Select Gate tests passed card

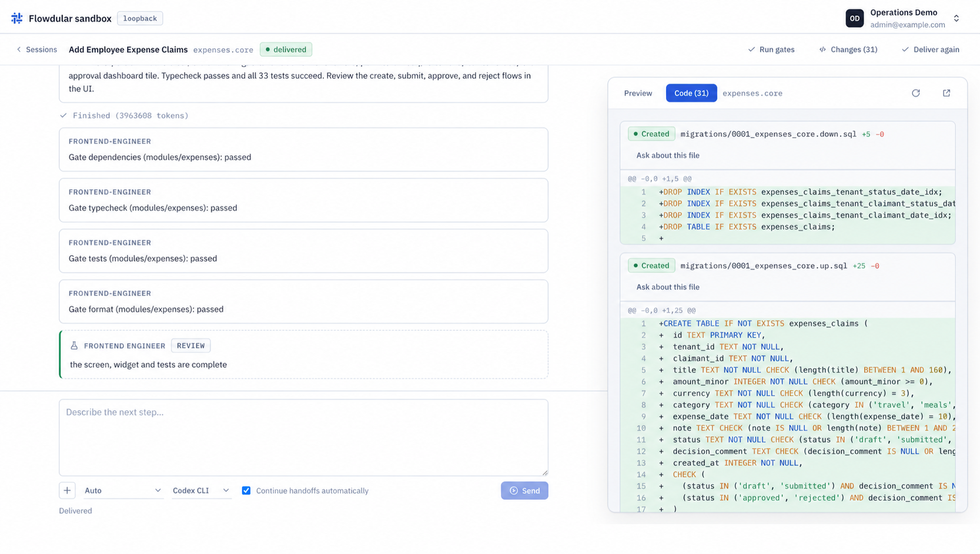click(x=303, y=251)
